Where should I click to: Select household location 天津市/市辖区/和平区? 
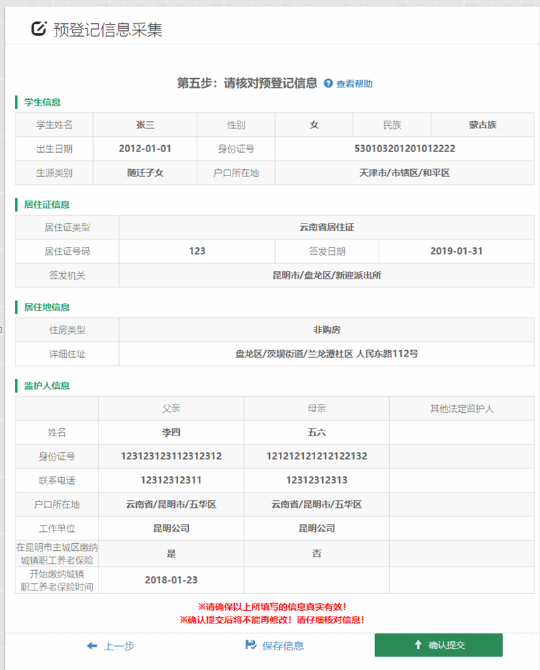[405, 173]
